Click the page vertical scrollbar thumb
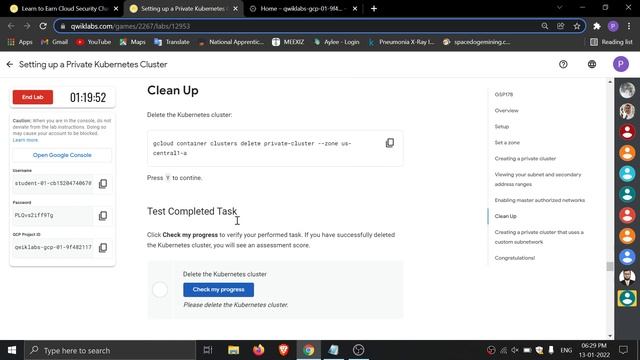 [610, 266]
